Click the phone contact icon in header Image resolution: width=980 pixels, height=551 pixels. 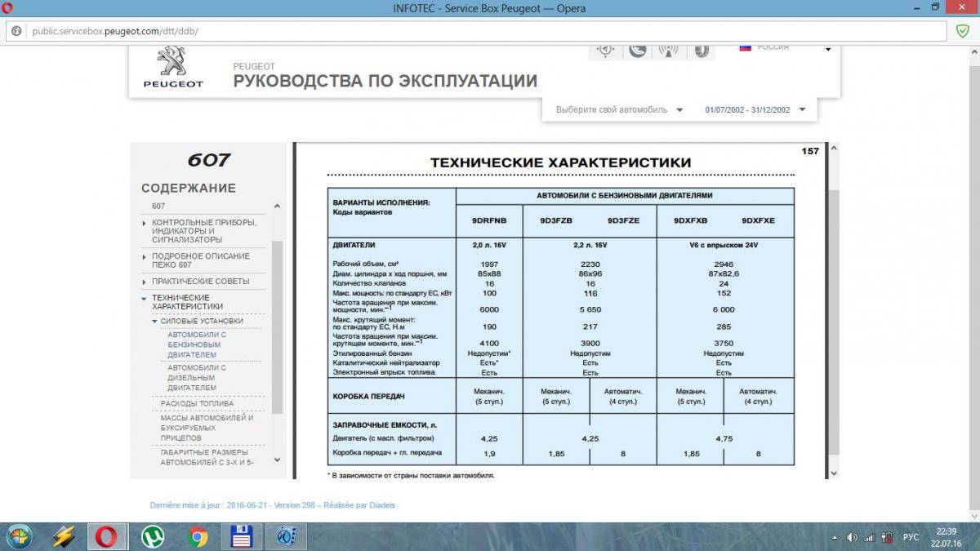click(638, 50)
